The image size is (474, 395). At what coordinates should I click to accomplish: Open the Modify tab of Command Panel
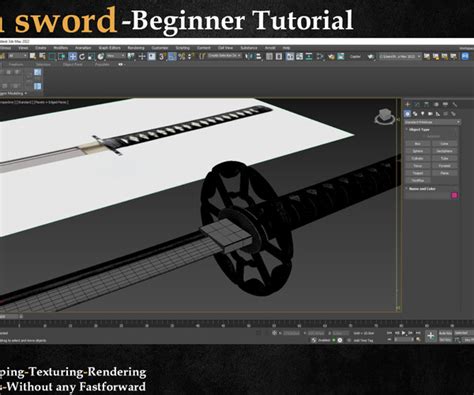pyautogui.click(x=417, y=104)
